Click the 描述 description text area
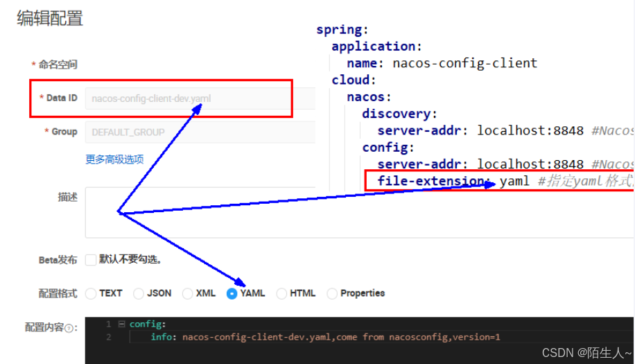The height and width of the screenshot is (364, 635). pyautogui.click(x=360, y=212)
